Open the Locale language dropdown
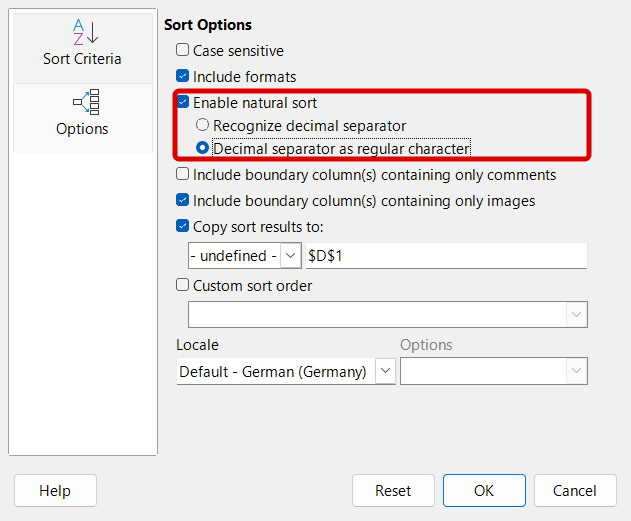The image size is (631, 521). click(x=385, y=372)
